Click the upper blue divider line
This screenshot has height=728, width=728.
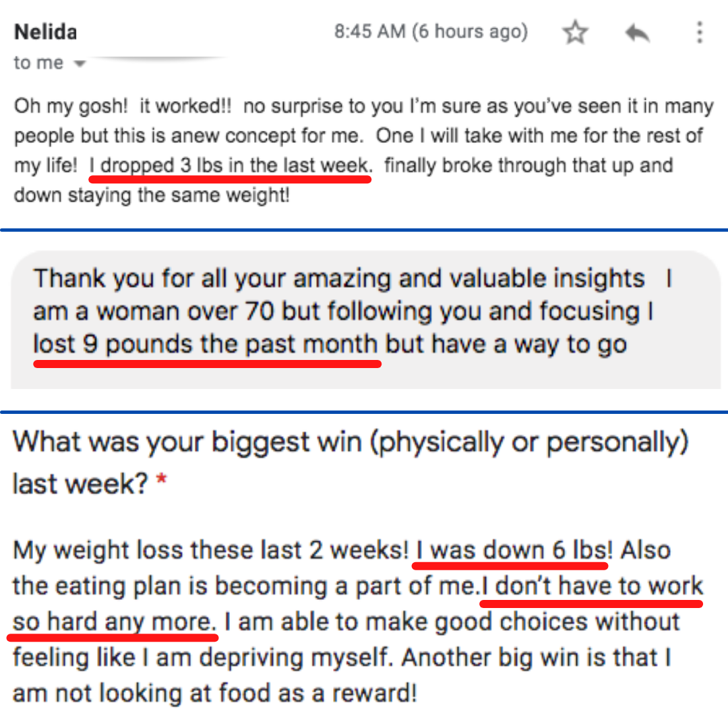coord(364,230)
